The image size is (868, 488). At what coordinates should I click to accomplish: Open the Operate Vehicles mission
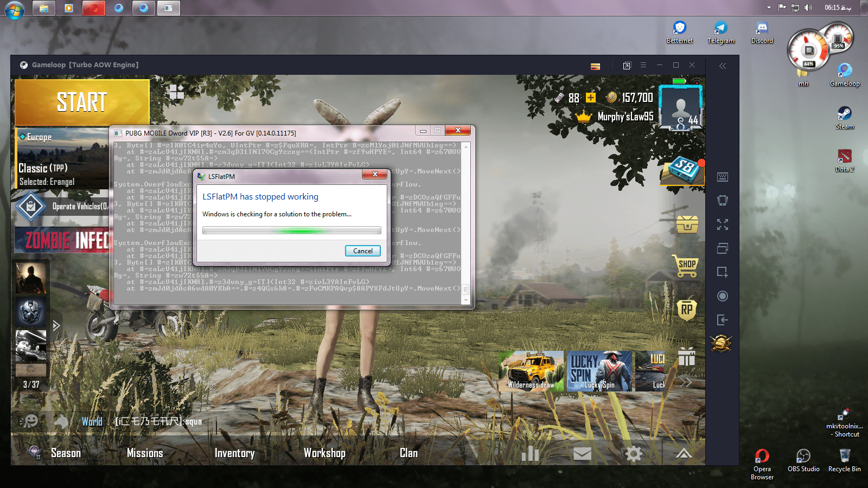pos(62,206)
